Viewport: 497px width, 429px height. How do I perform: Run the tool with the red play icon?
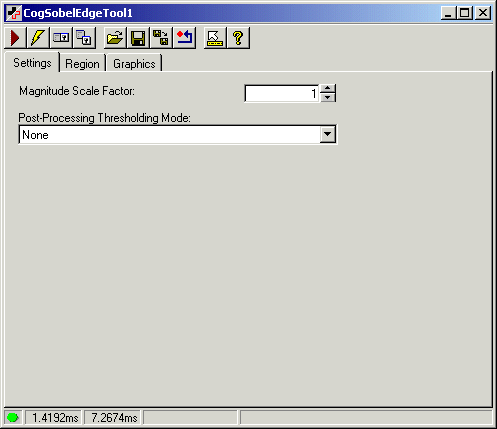click(15, 38)
